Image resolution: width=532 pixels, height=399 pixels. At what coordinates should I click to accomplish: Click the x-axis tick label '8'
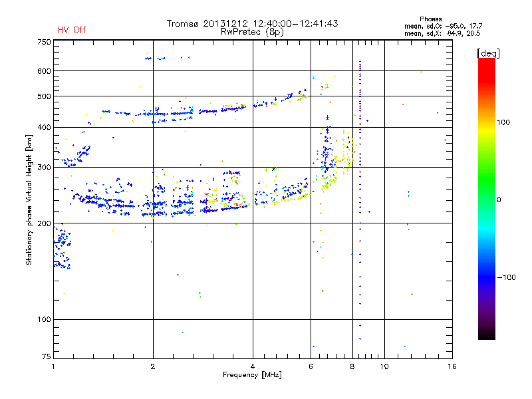pyautogui.click(x=352, y=366)
